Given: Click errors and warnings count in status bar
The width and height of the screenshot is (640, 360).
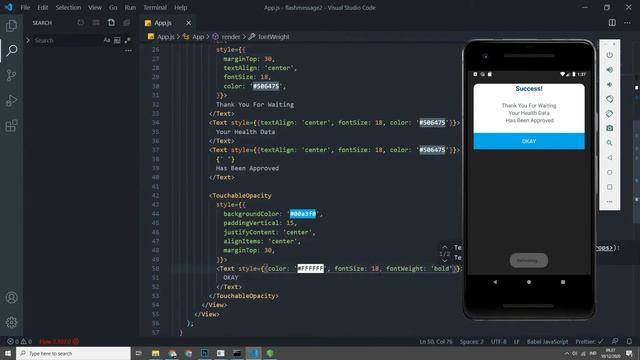Looking at the screenshot, I should (x=19, y=341).
